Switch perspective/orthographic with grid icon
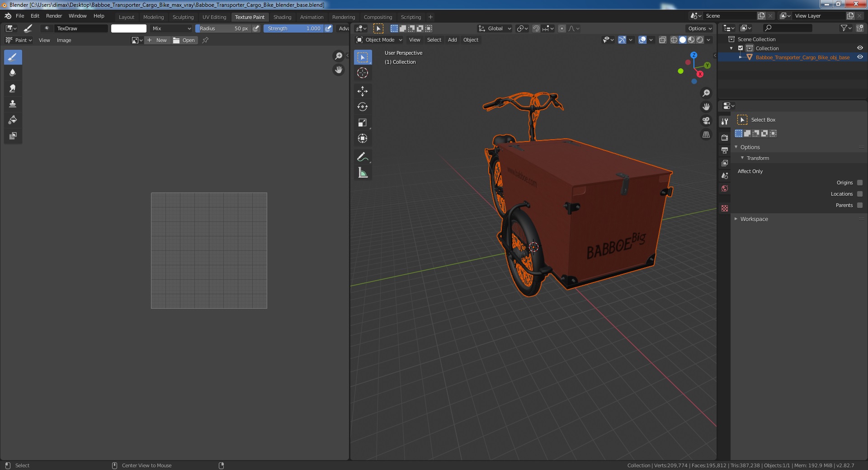This screenshot has width=868, height=470. click(x=706, y=135)
